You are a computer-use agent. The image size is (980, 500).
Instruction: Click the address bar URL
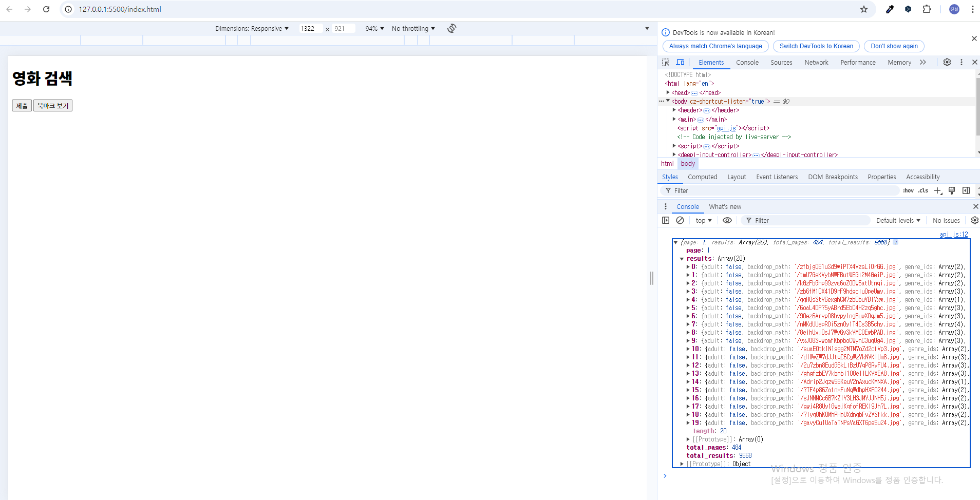pos(120,9)
